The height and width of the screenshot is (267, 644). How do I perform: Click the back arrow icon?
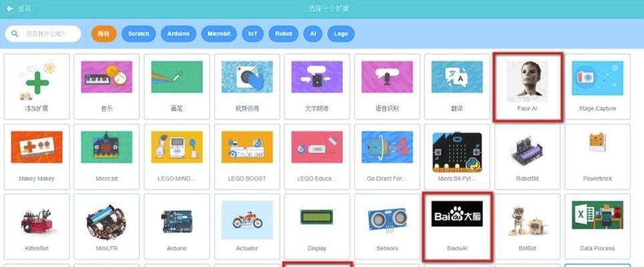click(x=9, y=9)
